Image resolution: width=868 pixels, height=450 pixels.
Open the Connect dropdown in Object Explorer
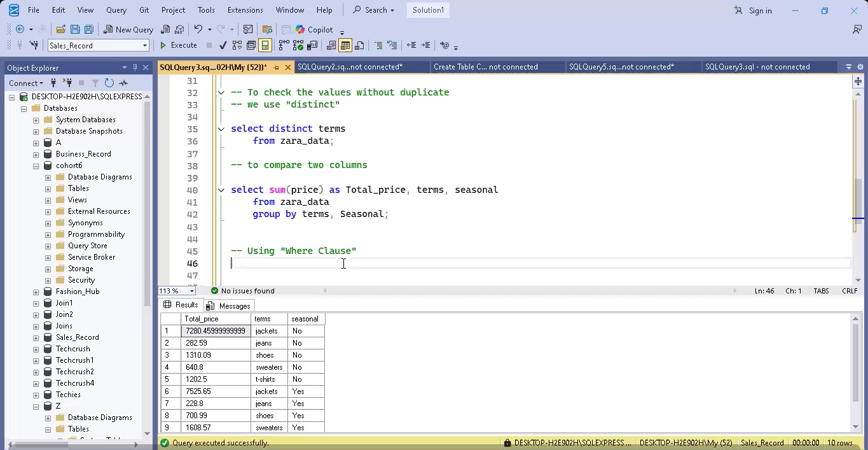pos(26,83)
